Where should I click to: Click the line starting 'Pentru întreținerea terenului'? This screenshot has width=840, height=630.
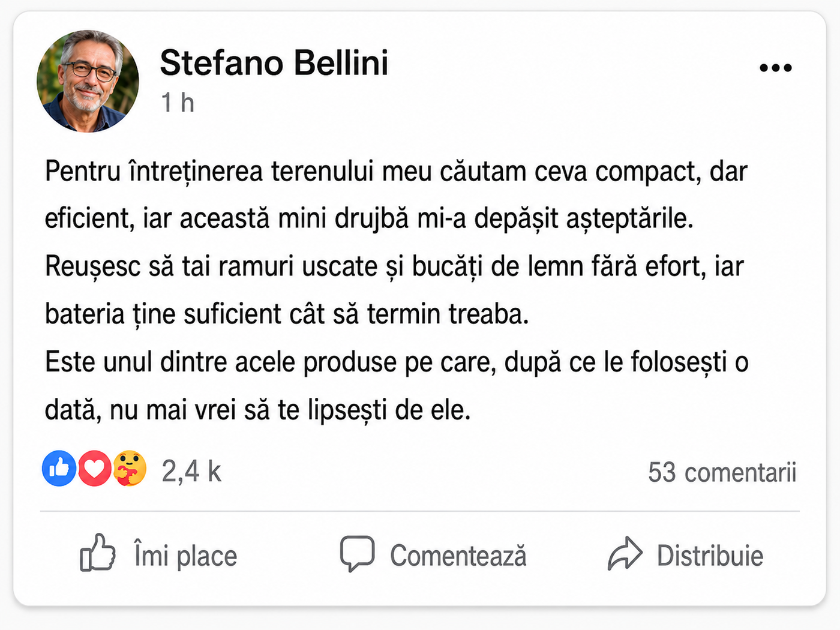[396, 172]
